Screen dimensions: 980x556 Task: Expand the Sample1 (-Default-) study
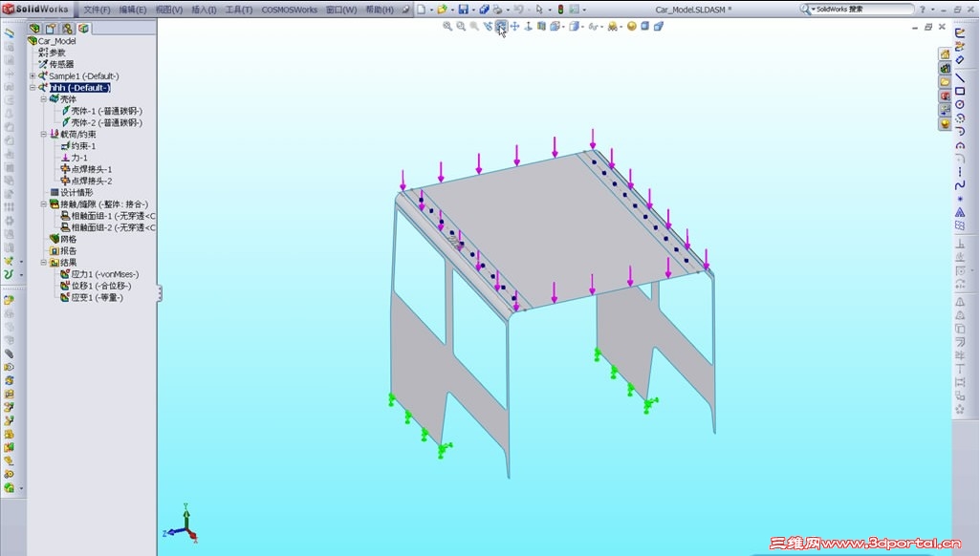[x=33, y=76]
